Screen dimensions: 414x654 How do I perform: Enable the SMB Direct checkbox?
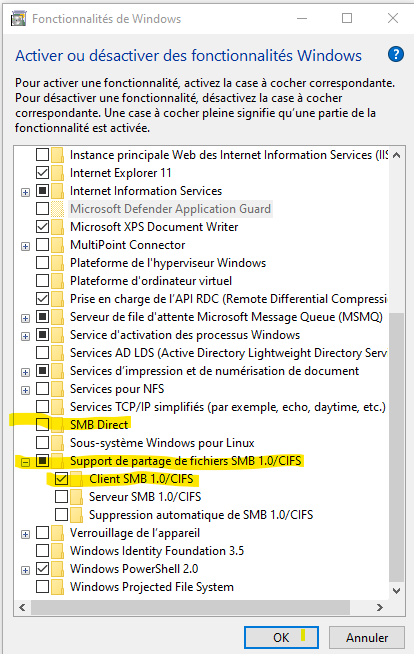tap(43, 425)
